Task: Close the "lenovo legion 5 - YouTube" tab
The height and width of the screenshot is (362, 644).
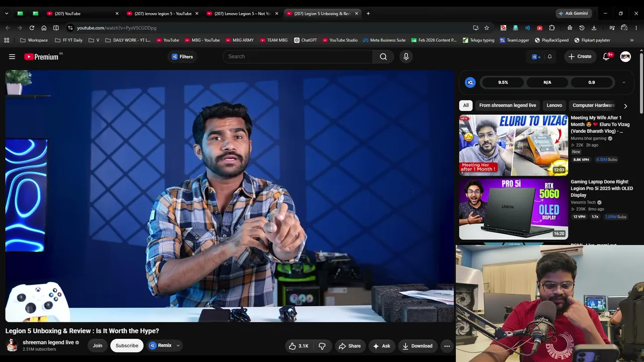Action: point(197,14)
